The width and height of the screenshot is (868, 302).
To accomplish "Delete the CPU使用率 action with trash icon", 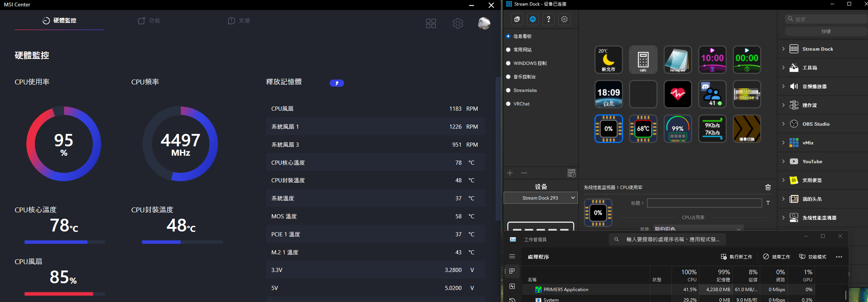I will (768, 187).
